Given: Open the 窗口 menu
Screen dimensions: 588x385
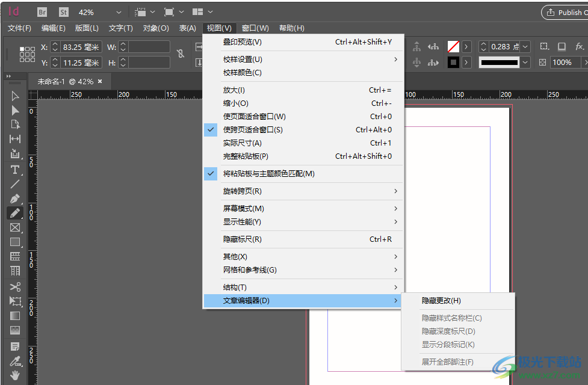Looking at the screenshot, I should coord(255,28).
